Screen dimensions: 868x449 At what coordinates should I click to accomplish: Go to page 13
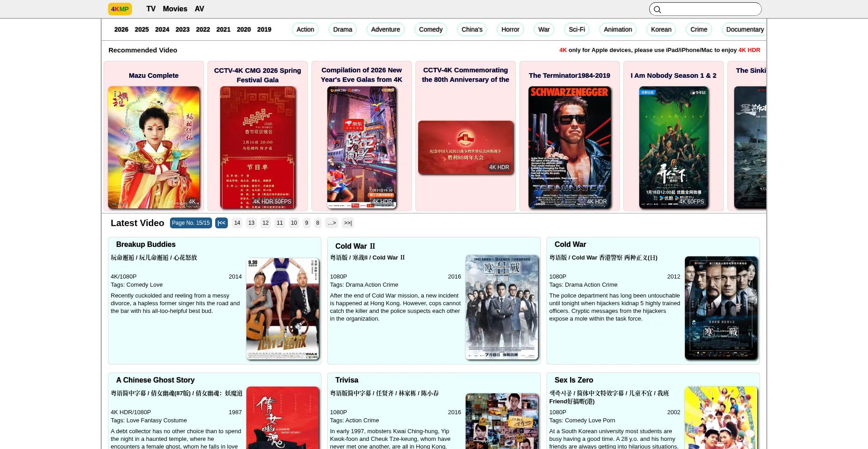(251, 223)
